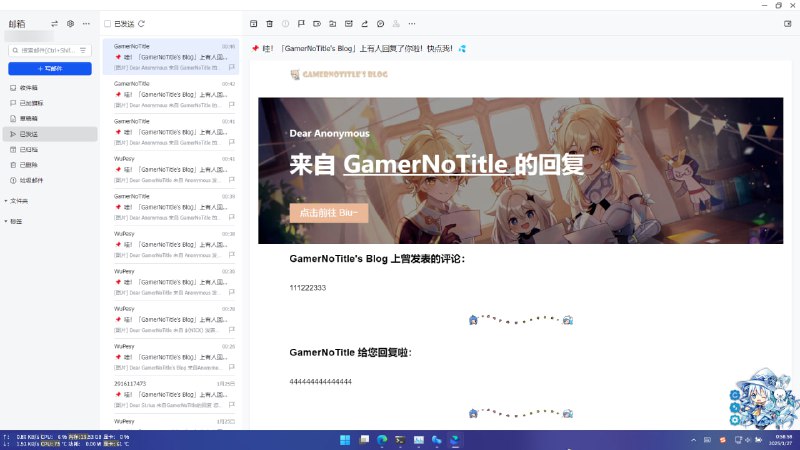The height and width of the screenshot is (450, 800).
Task: Select the 垃圾邮件 spam folder
Action: click(x=31, y=180)
